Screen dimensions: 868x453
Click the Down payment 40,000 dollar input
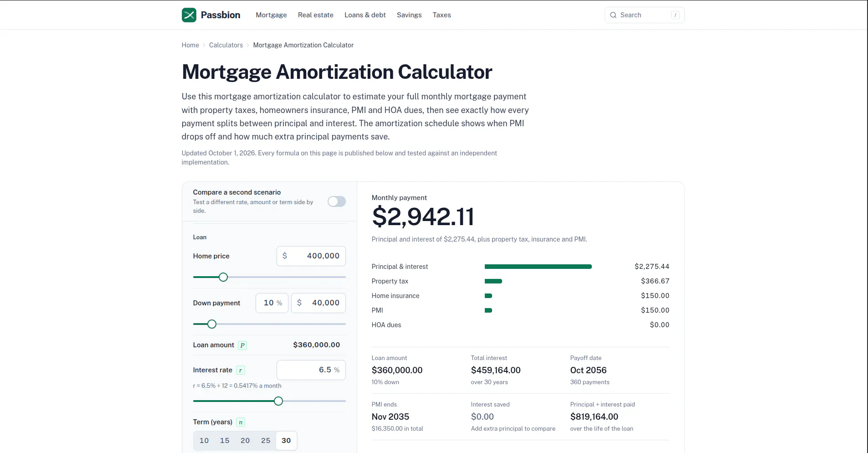pyautogui.click(x=318, y=303)
